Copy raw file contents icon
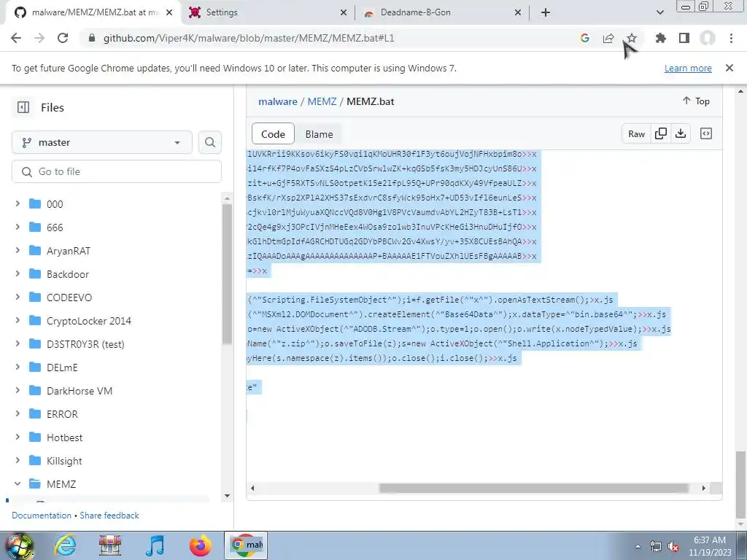This screenshot has width=747, height=560. [661, 134]
